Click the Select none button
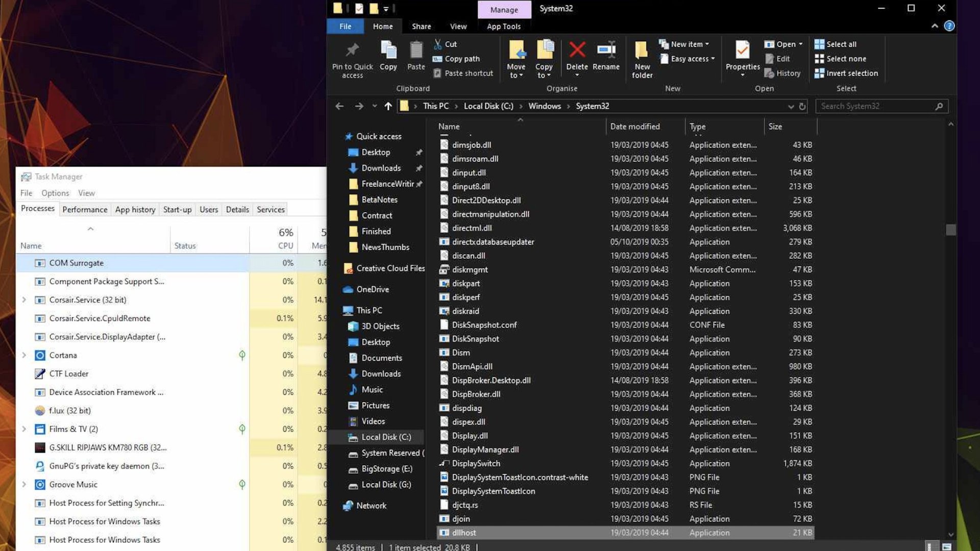 click(x=841, y=59)
